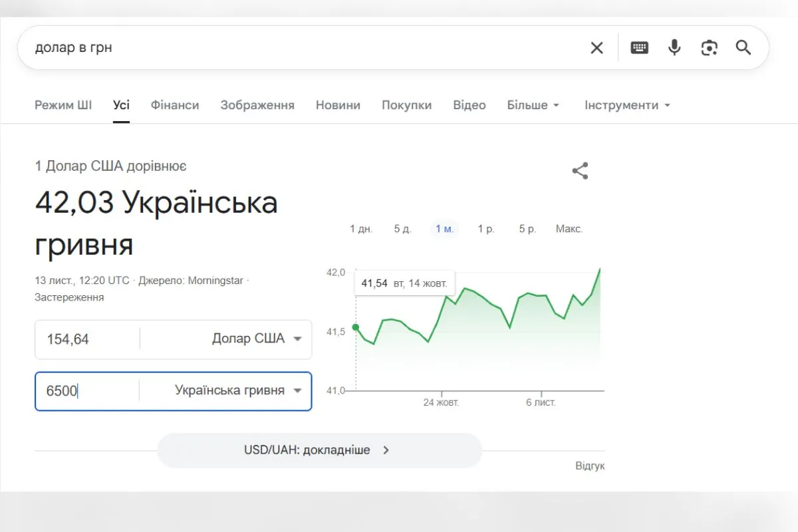Click the magnifying glass search icon

(743, 47)
